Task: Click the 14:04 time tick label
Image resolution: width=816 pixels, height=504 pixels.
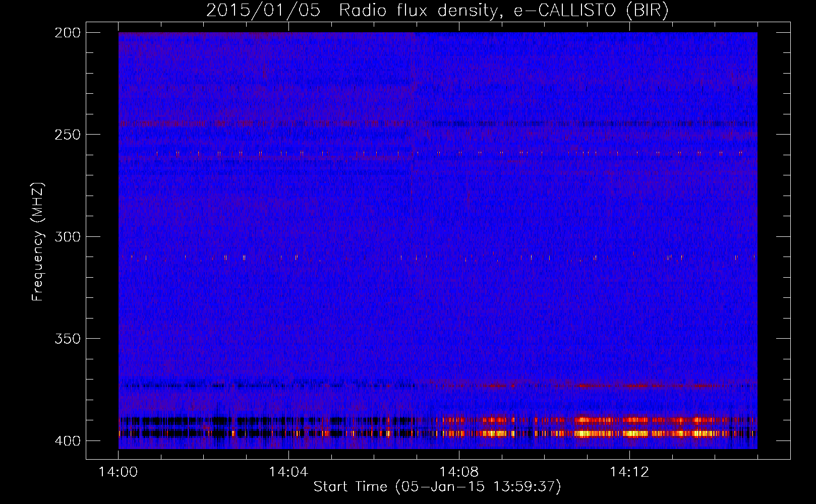Action: (x=288, y=472)
